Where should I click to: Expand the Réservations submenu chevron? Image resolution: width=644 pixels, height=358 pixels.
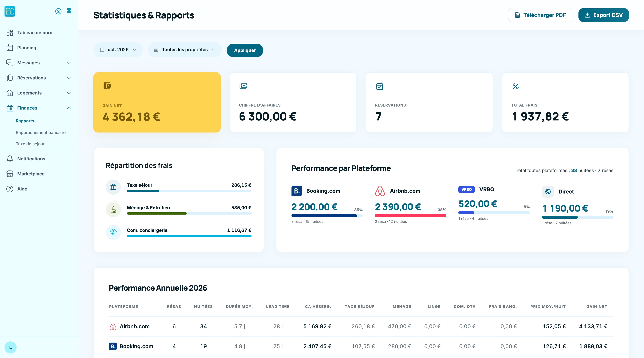(69, 78)
